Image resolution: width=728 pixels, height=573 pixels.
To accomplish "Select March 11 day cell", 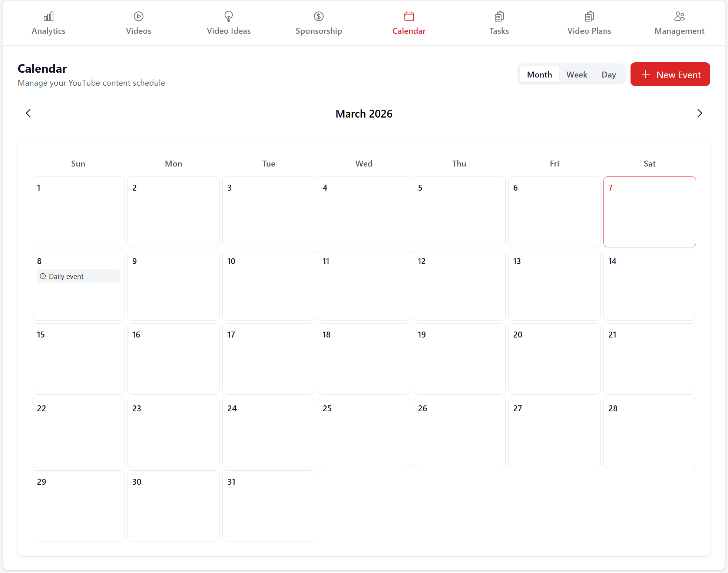I will [x=364, y=285].
